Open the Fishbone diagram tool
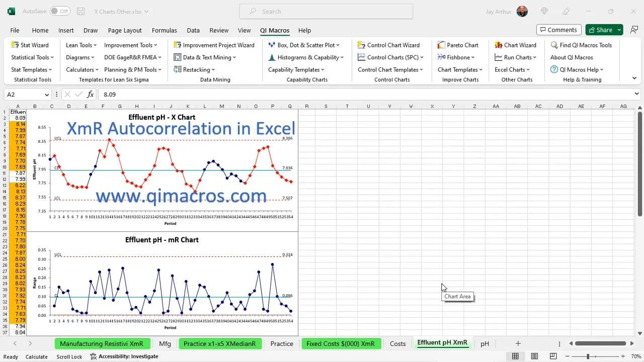The height and width of the screenshot is (362, 644). pos(456,57)
